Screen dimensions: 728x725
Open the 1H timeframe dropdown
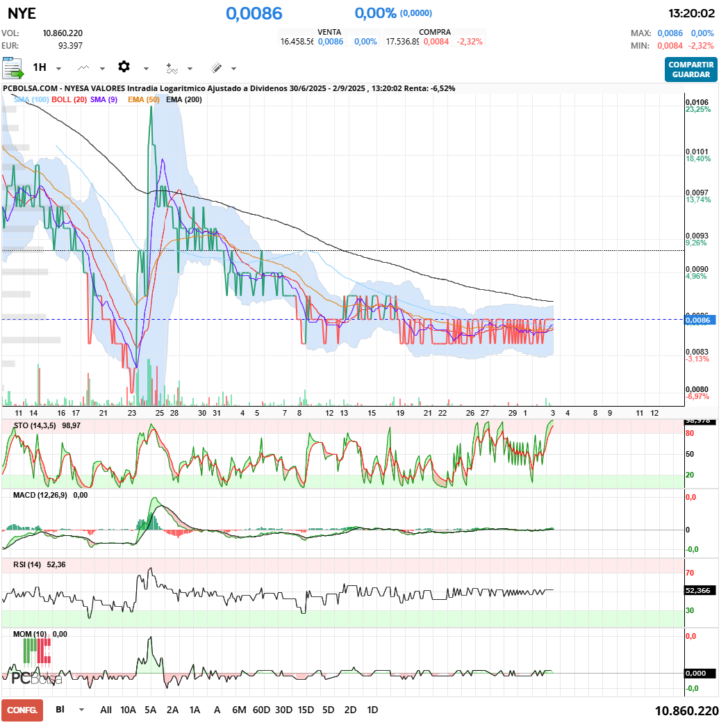click(47, 68)
